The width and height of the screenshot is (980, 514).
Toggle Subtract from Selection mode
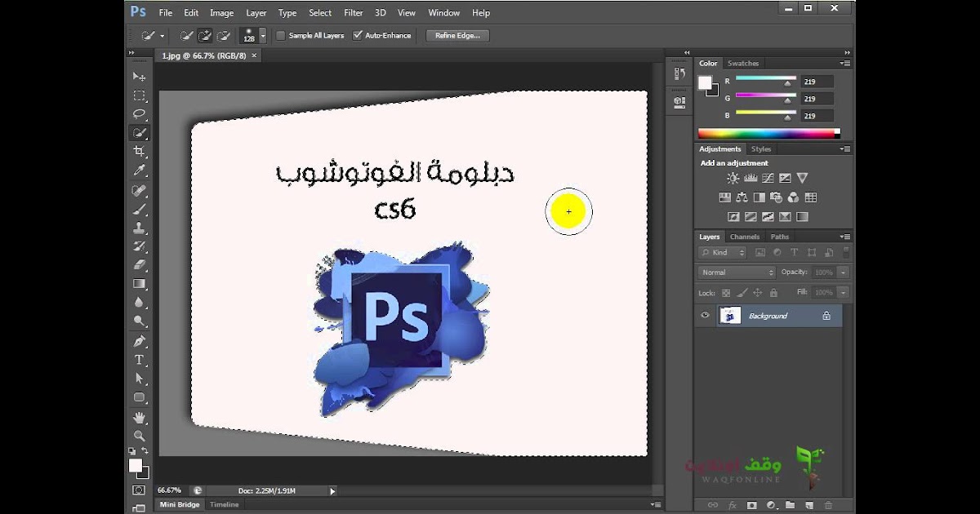point(222,36)
